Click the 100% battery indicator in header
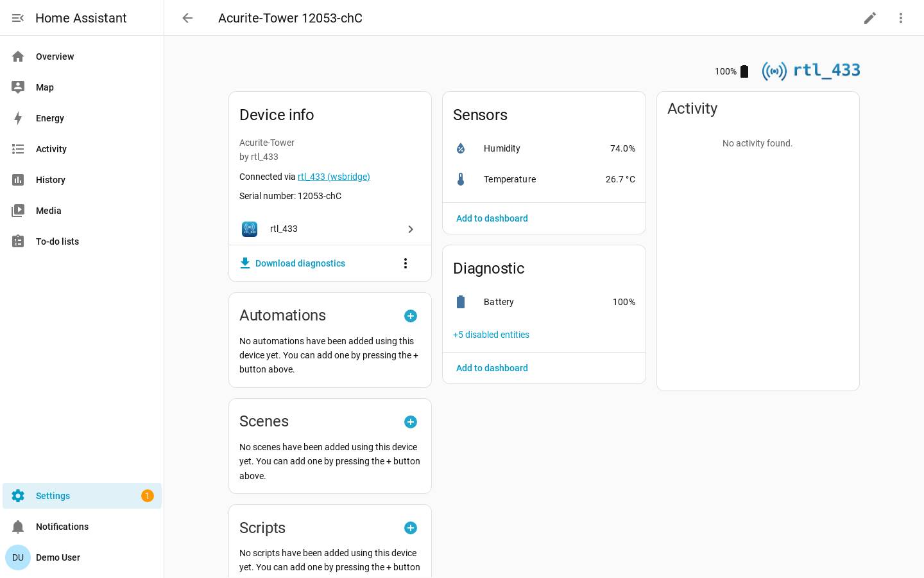This screenshot has width=924, height=578. click(x=732, y=71)
